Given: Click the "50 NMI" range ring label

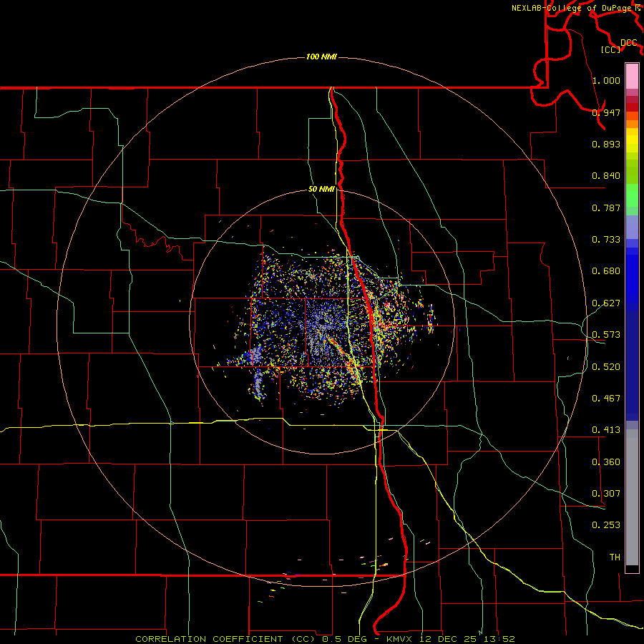Looking at the screenshot, I should click(321, 190).
